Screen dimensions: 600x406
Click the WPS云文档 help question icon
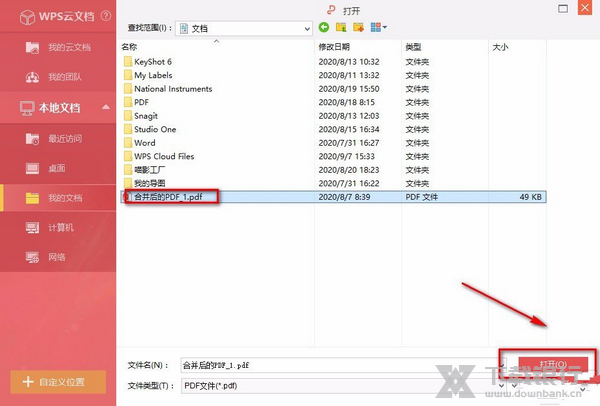[x=106, y=16]
